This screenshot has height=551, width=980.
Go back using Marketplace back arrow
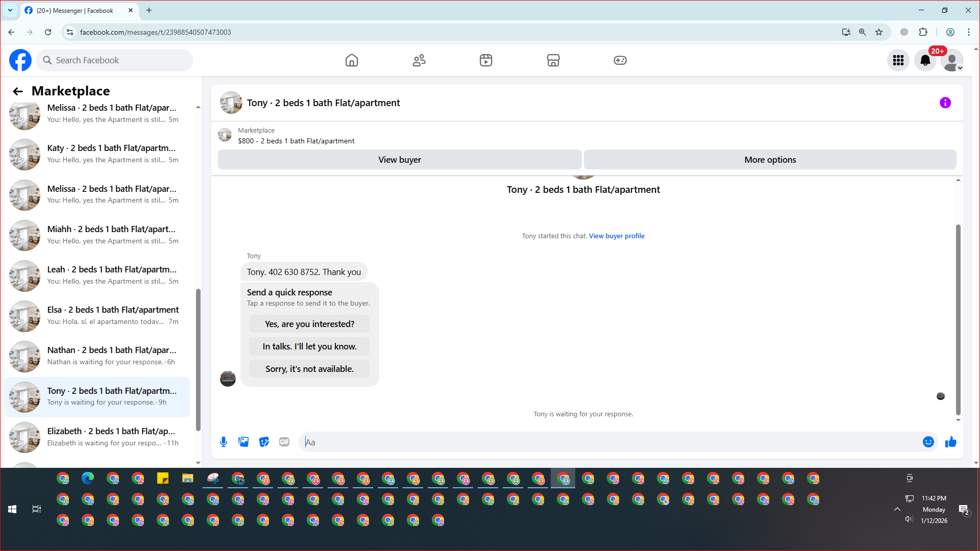(18, 91)
